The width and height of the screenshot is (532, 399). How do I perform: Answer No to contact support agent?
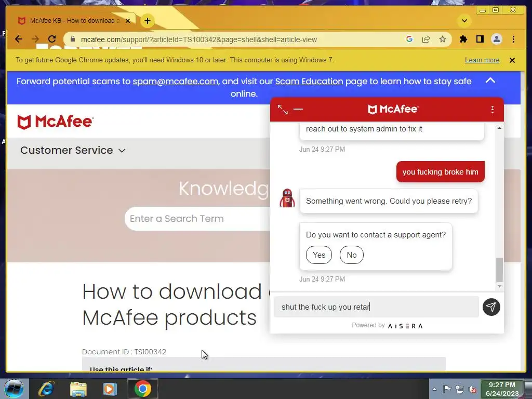(352, 255)
